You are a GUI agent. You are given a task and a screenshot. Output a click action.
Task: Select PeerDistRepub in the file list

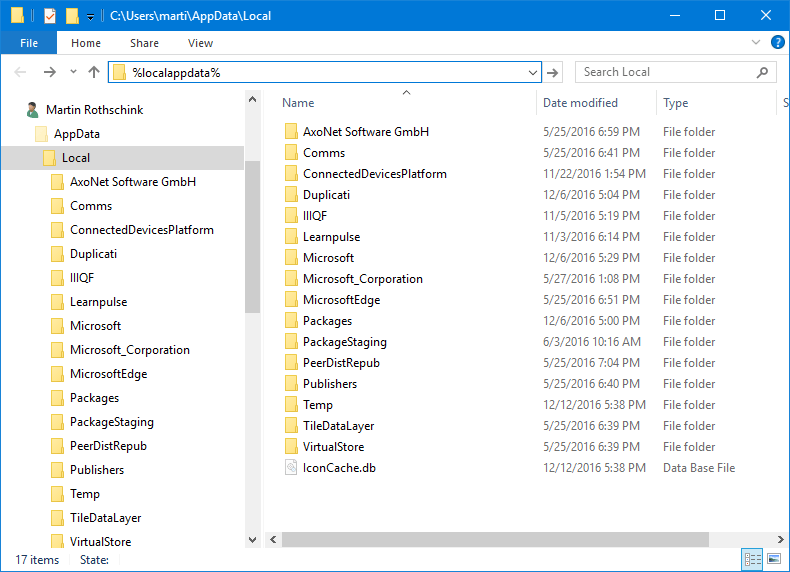point(341,363)
